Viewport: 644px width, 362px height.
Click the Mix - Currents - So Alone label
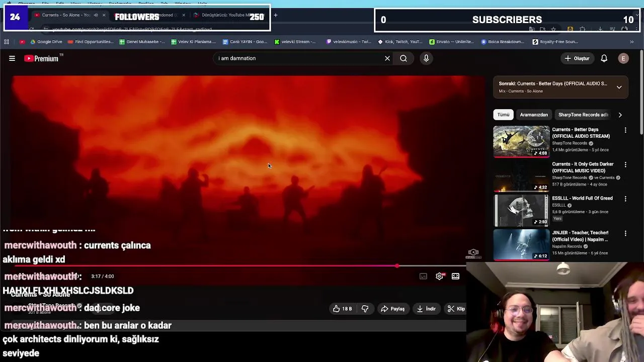click(x=521, y=91)
